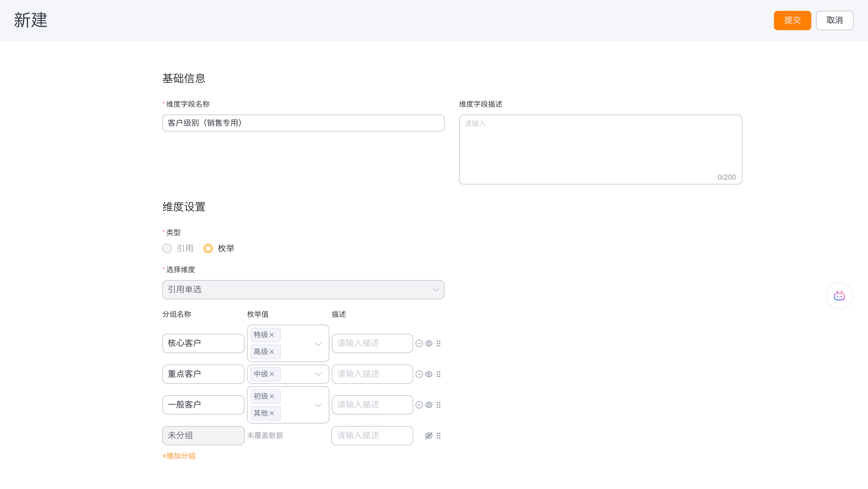Select the 枚举 radio option
The image size is (868, 489).
pyautogui.click(x=208, y=248)
